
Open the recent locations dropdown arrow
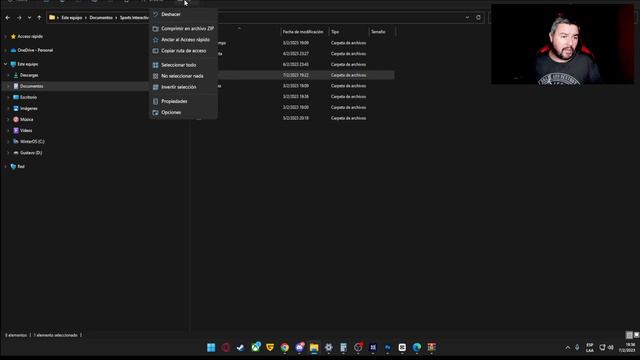tap(29, 18)
